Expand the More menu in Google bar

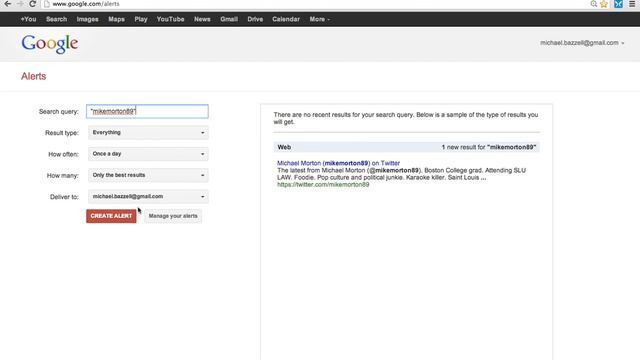[x=320, y=19]
